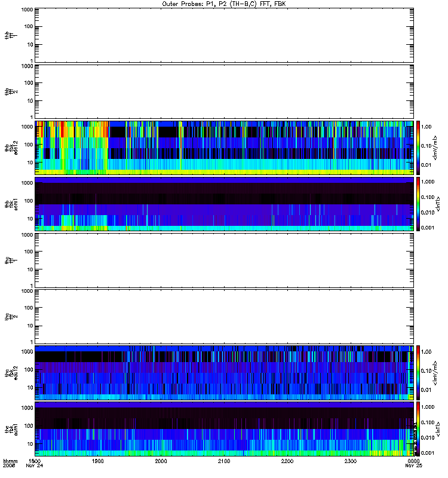
Task: Click the 'thc fbk scm1' y-axis title
Action: tap(11, 429)
